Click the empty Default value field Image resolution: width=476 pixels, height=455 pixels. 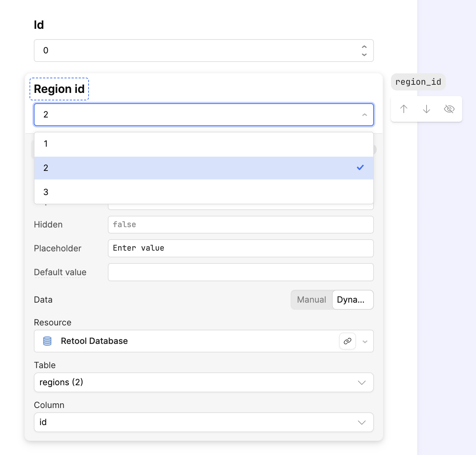(x=241, y=272)
